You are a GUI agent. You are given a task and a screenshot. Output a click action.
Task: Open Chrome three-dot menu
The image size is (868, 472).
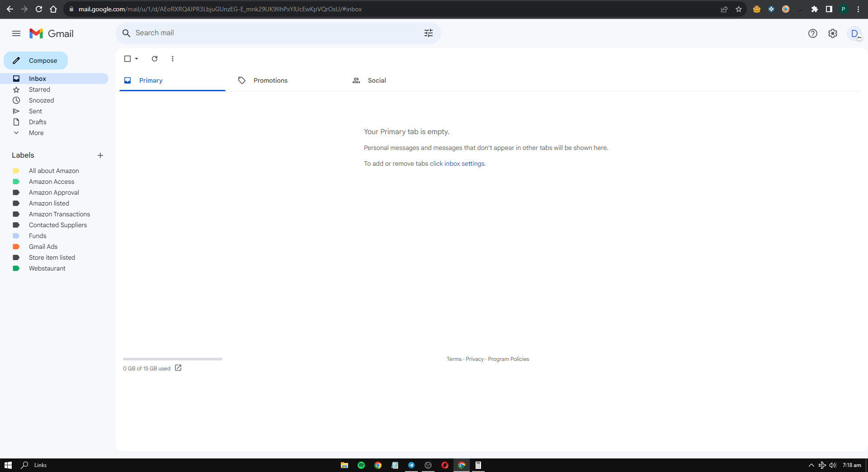coord(858,9)
